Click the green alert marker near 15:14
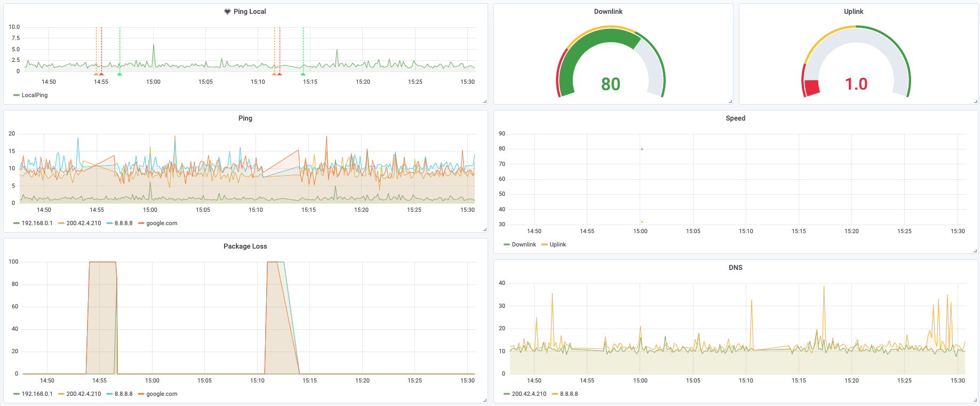Screen dimensions: 980x406 click(303, 74)
